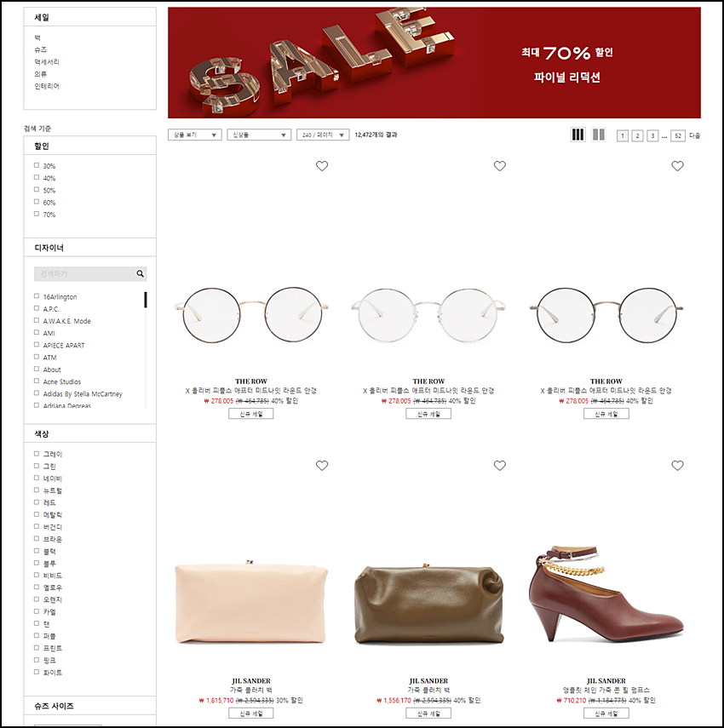The width and height of the screenshot is (724, 728).
Task: Open the black-rim round glasses image
Action: [x=606, y=314]
